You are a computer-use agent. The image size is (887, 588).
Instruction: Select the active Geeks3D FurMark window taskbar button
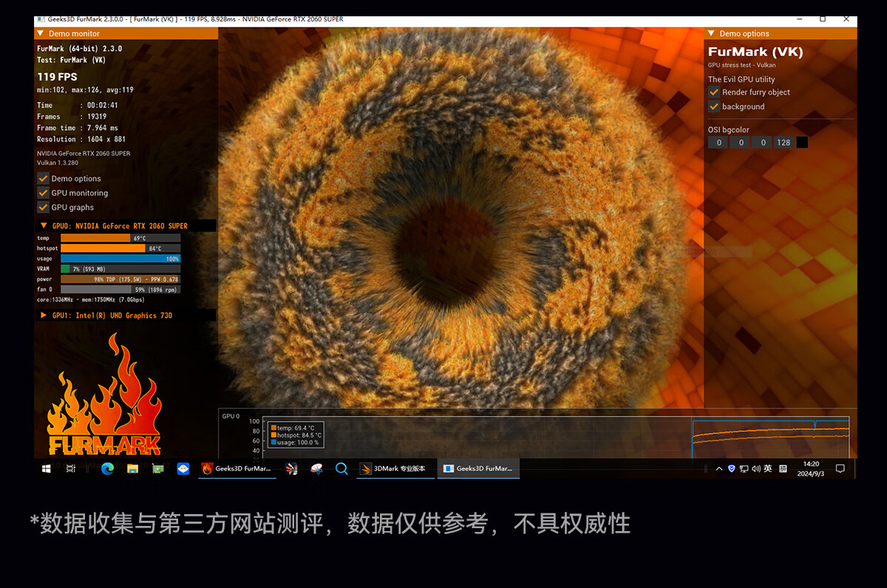point(479,468)
